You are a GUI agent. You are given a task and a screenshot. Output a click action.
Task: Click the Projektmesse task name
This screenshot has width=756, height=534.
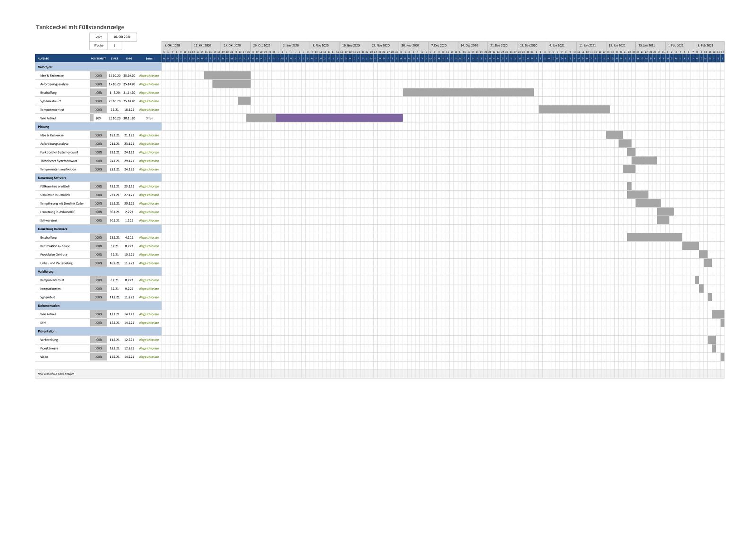point(49,349)
